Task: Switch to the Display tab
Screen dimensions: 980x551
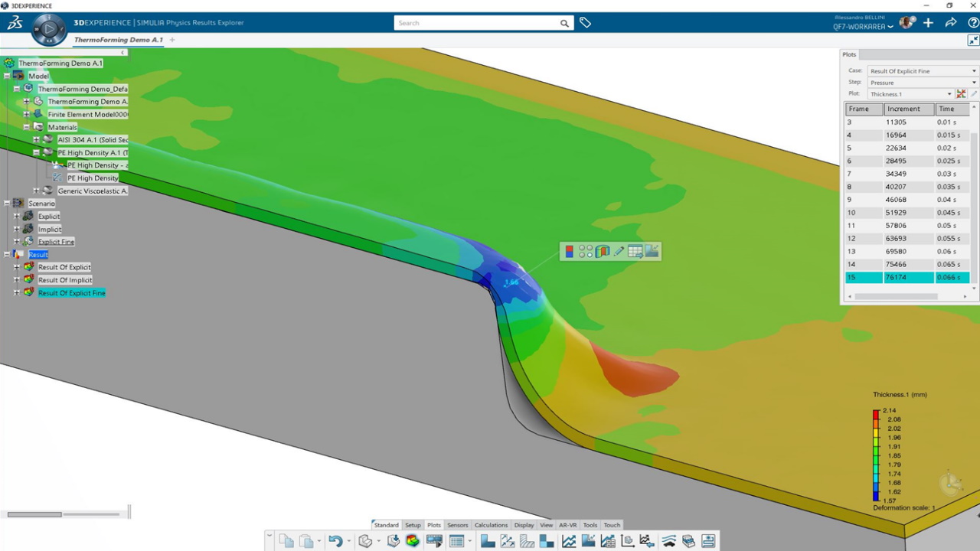Action: pyautogui.click(x=524, y=525)
